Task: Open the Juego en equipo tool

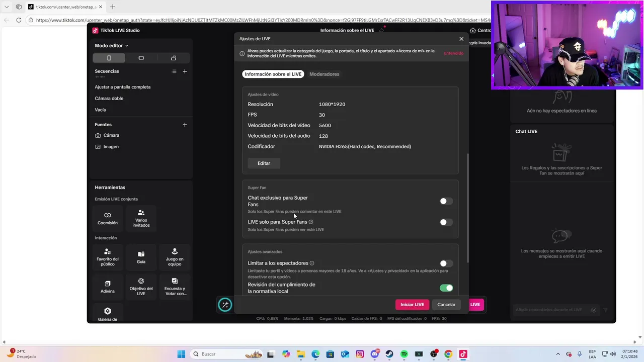Action: pyautogui.click(x=175, y=257)
